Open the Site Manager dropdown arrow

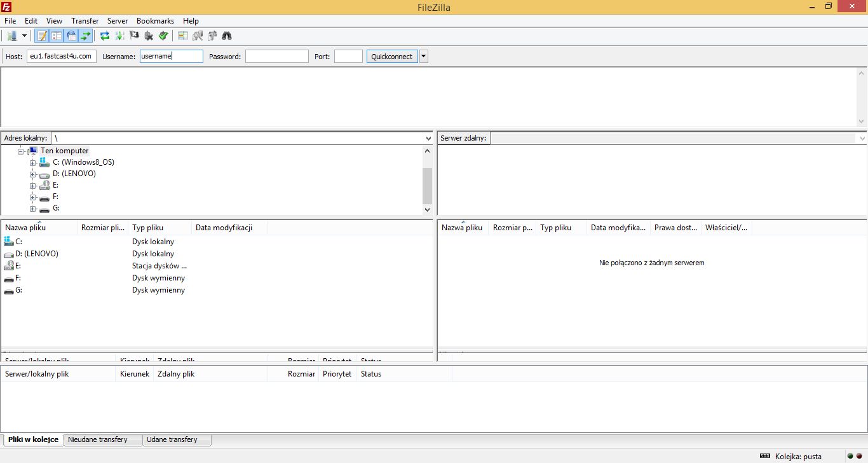point(25,36)
